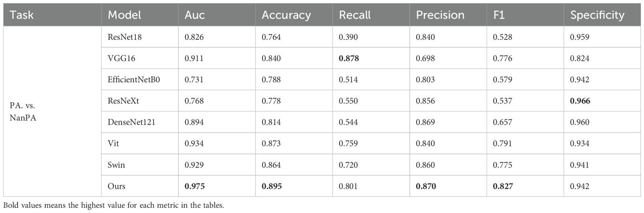
Task: Select VGG16's bold Recall value 0.878
Action: coord(348,58)
